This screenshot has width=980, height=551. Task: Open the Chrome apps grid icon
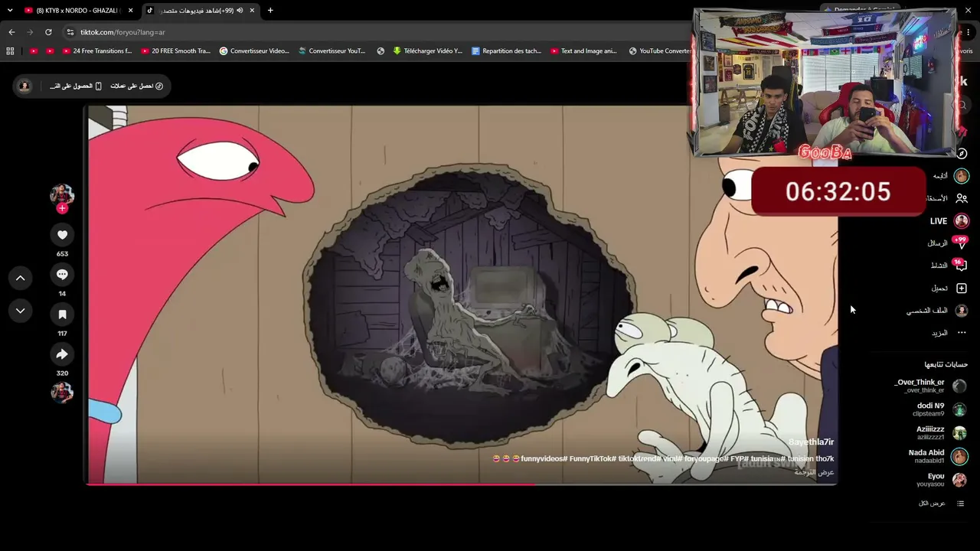coord(10,51)
